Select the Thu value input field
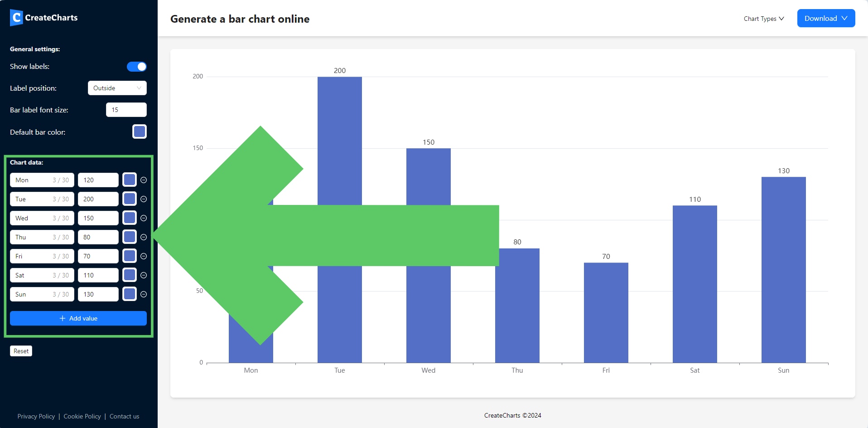 click(x=98, y=237)
